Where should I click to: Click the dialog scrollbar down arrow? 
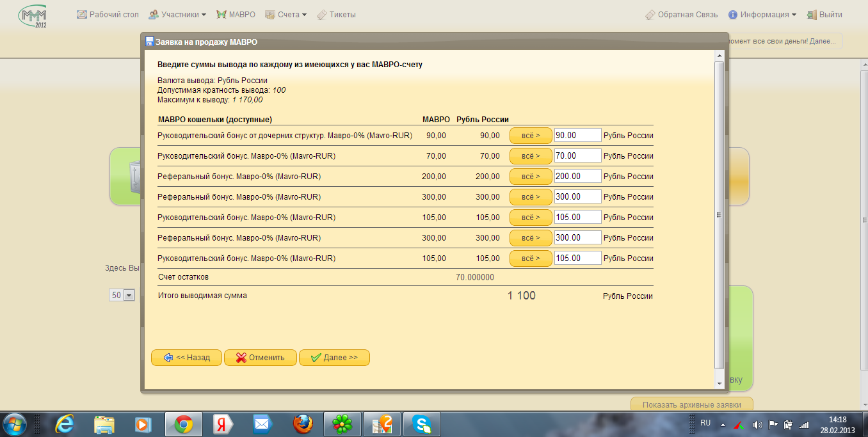coord(719,383)
